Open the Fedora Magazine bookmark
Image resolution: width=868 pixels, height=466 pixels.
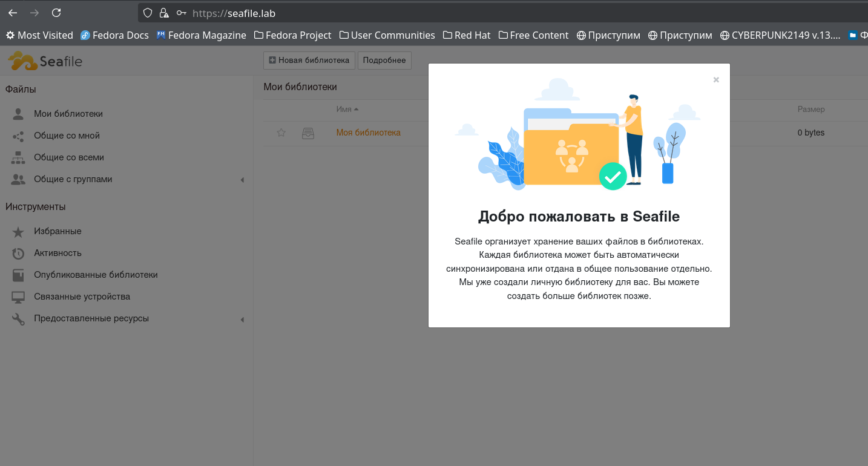(x=201, y=35)
